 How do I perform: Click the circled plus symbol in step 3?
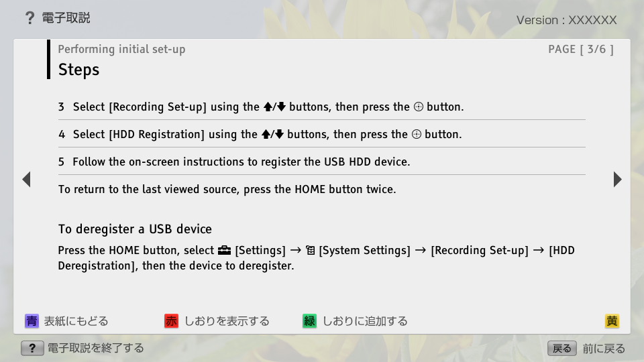pos(418,107)
